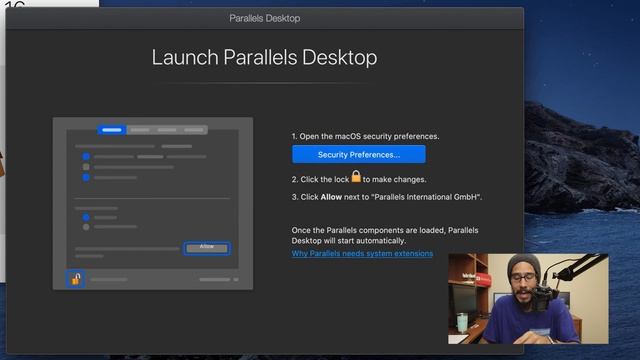
Task: Click the webcam video overlay
Action: click(528, 298)
